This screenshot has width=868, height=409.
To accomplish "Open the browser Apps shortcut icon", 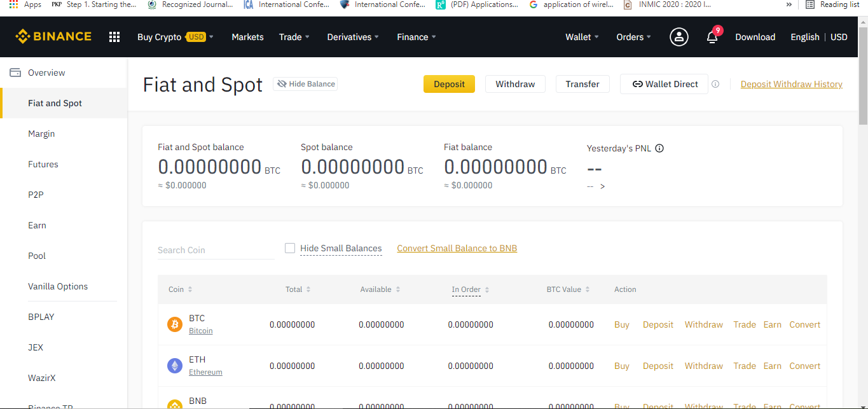I will (13, 4).
